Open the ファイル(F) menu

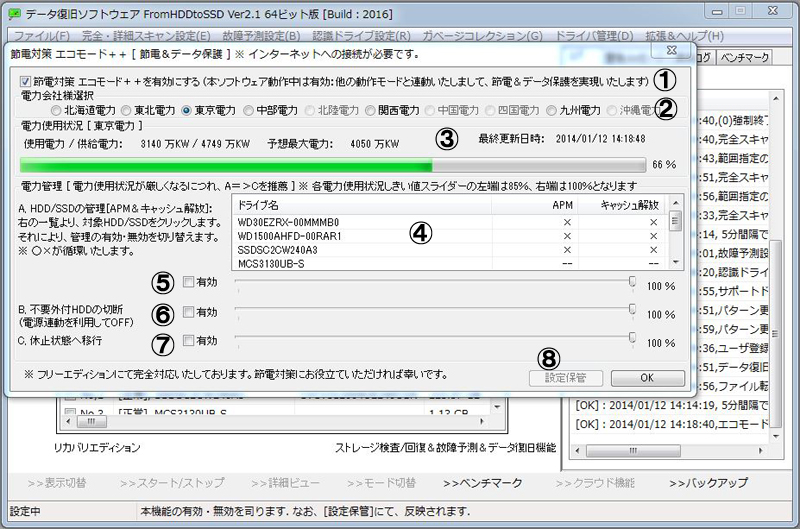[x=42, y=36]
